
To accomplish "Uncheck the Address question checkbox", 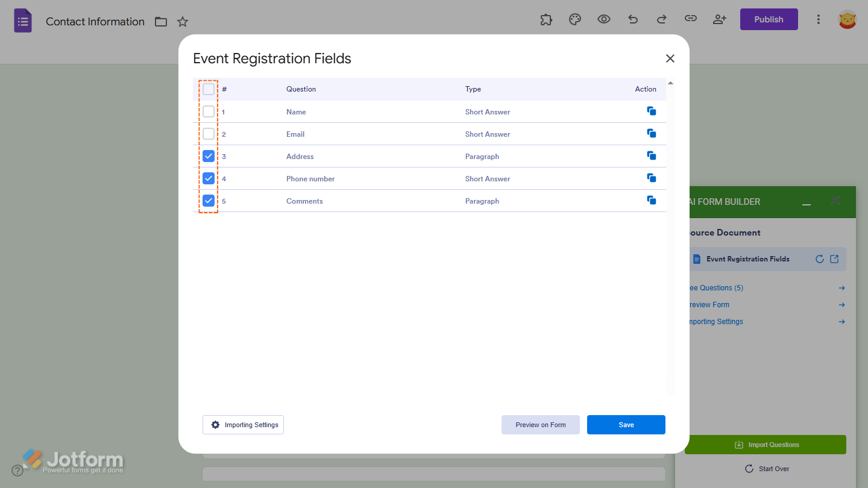I will [x=208, y=155].
